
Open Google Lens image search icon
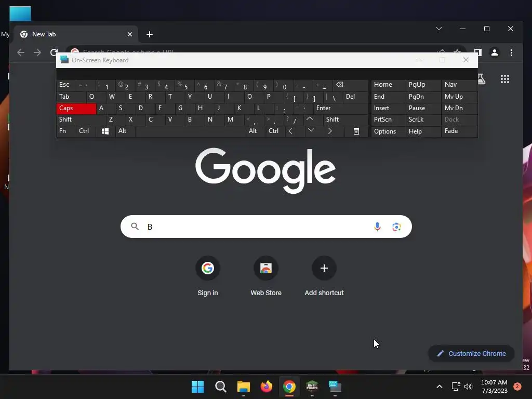tap(396, 227)
